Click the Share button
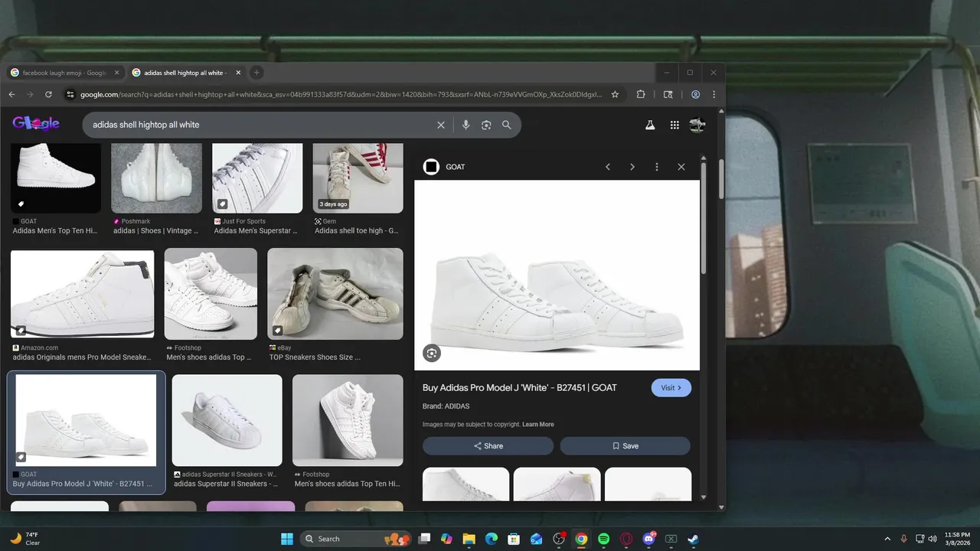The width and height of the screenshot is (980, 551). click(488, 446)
